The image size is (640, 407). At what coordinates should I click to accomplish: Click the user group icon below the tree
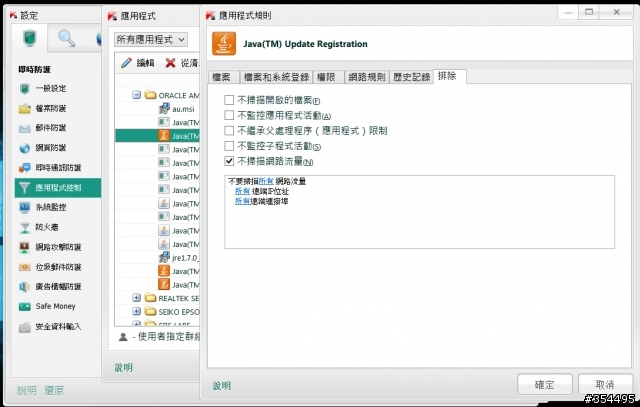coord(123,337)
